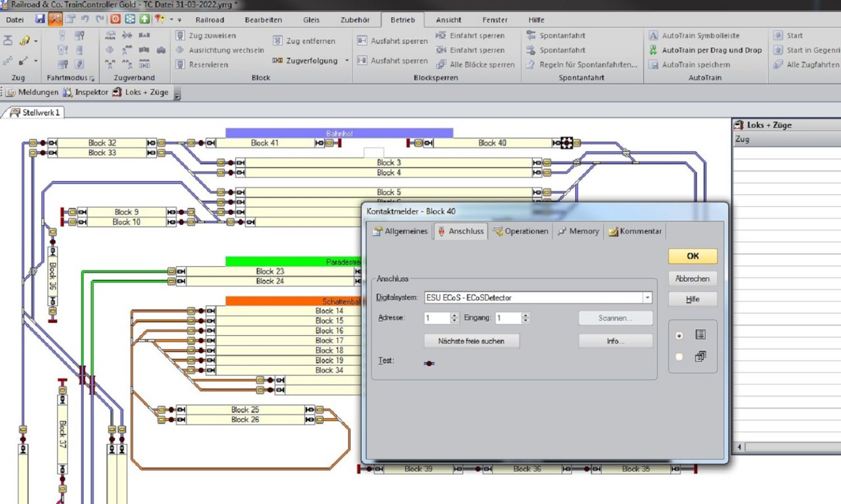Switch to the Railroad ribbon tab

pyautogui.click(x=210, y=20)
